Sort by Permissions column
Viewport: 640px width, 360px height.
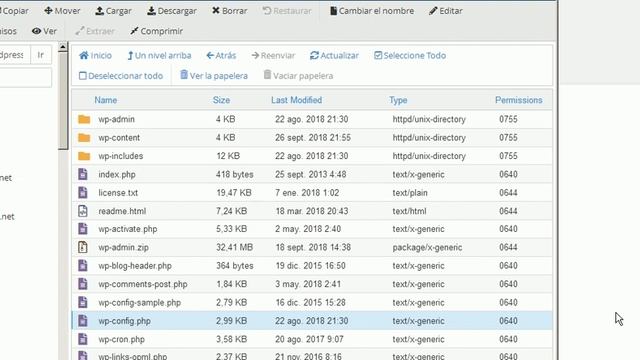pos(519,100)
